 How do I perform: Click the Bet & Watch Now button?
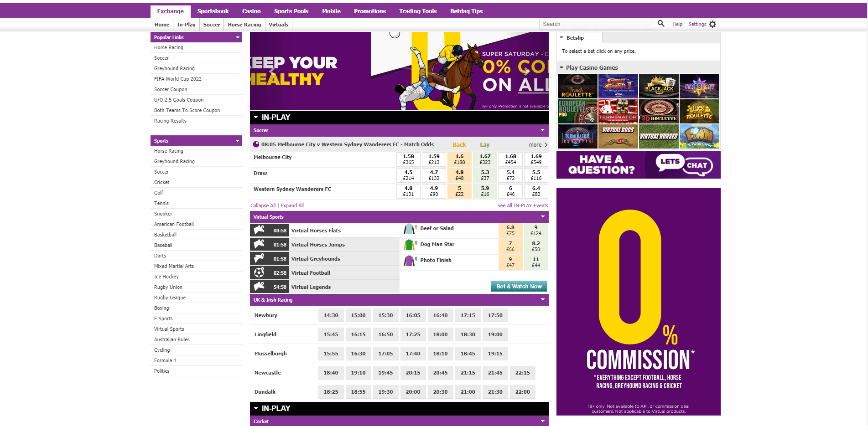[x=518, y=286]
